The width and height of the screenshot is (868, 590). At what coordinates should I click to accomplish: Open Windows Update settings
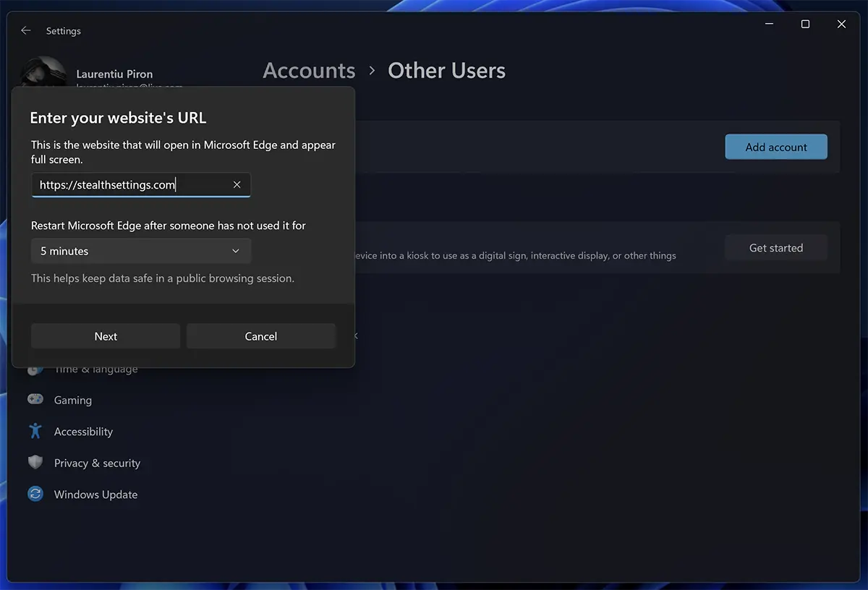[x=95, y=495]
